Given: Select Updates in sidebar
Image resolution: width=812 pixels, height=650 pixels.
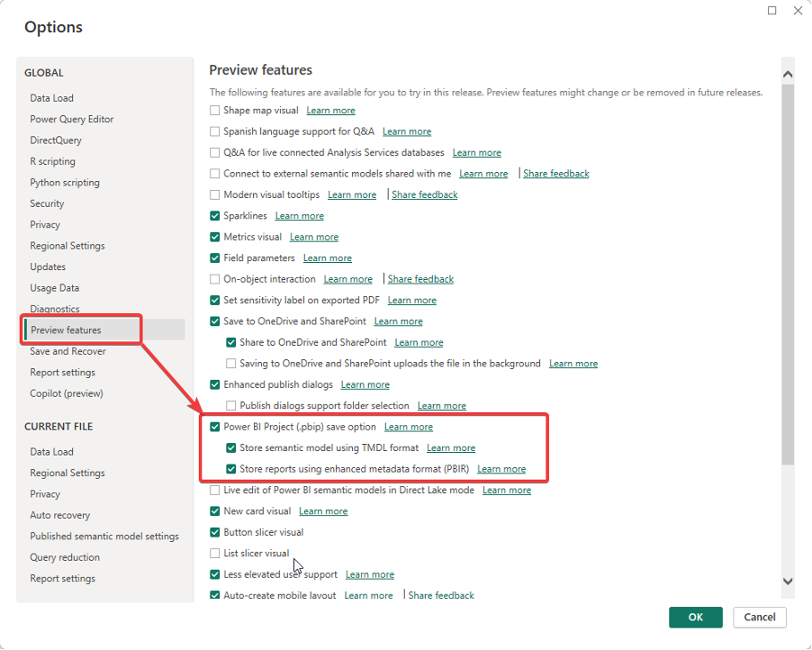Looking at the screenshot, I should click(48, 266).
